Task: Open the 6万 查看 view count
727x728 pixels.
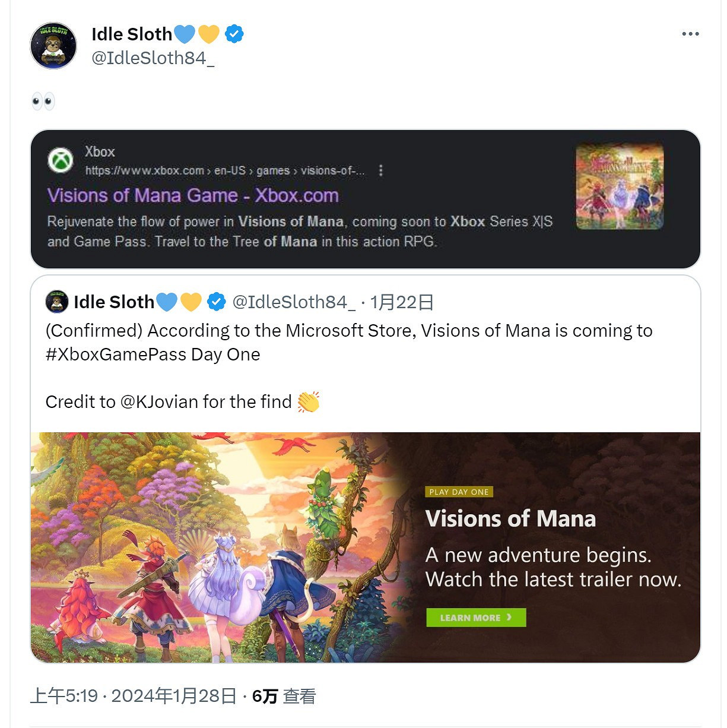Action: click(x=284, y=696)
